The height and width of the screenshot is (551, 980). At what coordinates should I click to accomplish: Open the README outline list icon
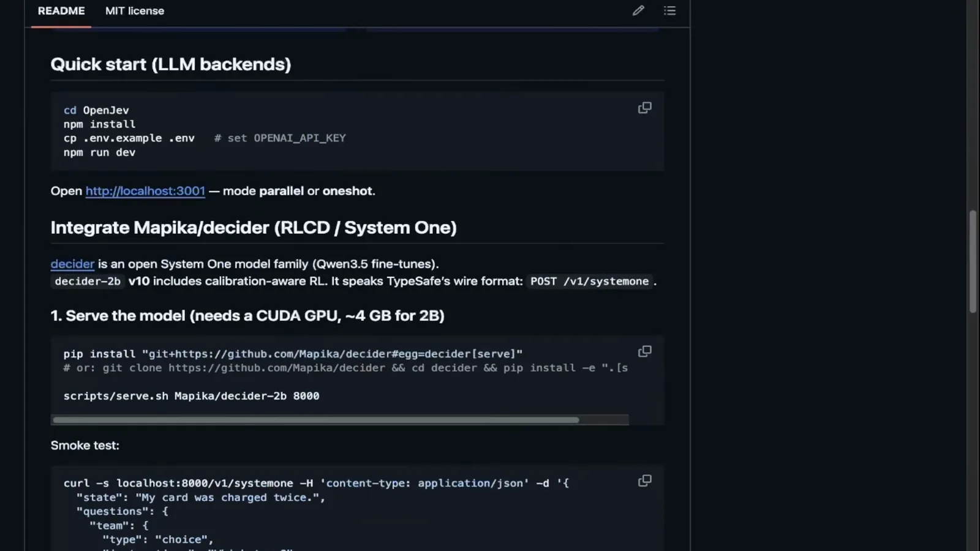(x=669, y=10)
